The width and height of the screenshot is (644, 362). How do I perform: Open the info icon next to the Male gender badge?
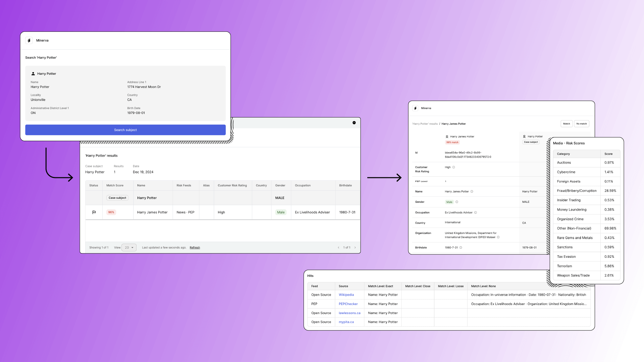[x=457, y=202]
